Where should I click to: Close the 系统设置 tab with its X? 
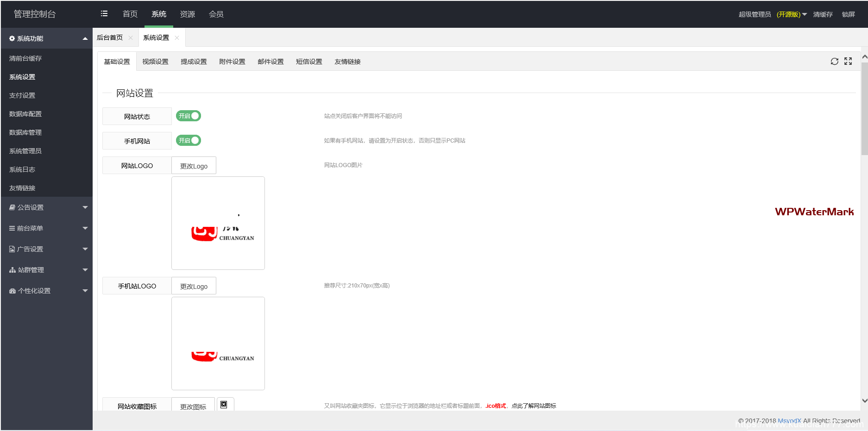coord(177,38)
